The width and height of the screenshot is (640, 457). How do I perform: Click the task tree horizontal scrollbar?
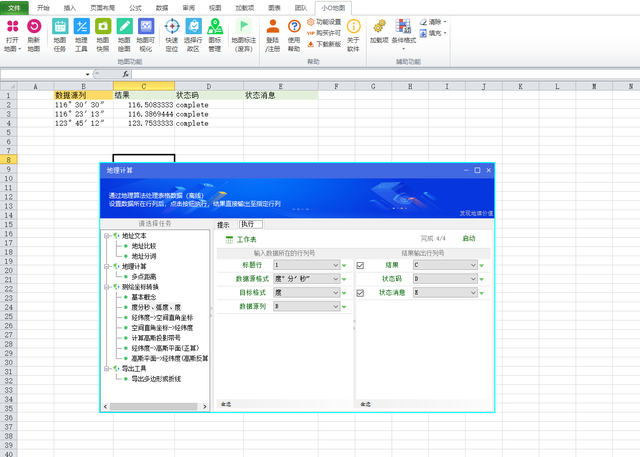(x=153, y=406)
